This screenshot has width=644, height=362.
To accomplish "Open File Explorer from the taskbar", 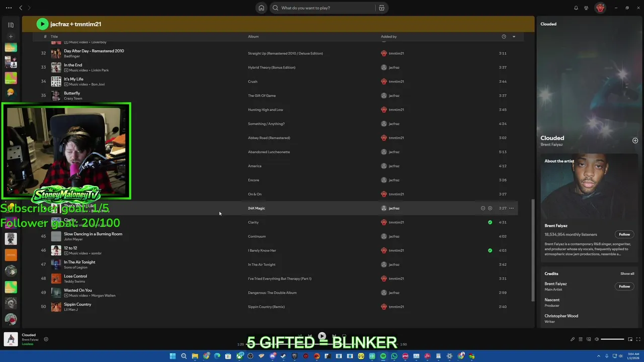I will click(195, 356).
